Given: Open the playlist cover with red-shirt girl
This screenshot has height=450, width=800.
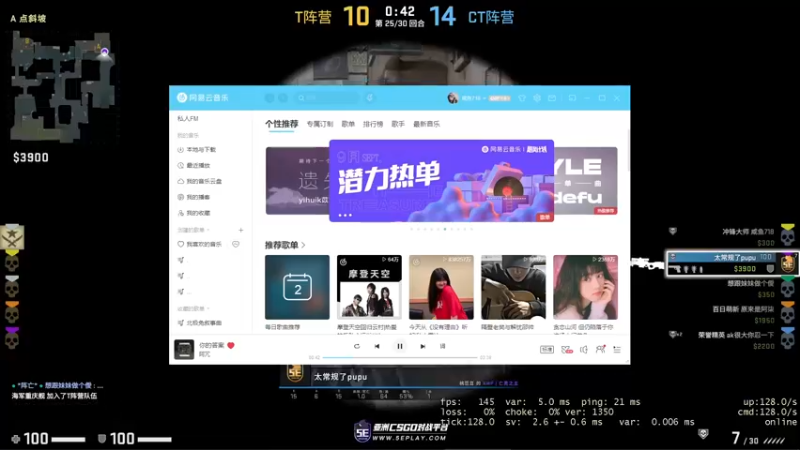Looking at the screenshot, I should 441,287.
